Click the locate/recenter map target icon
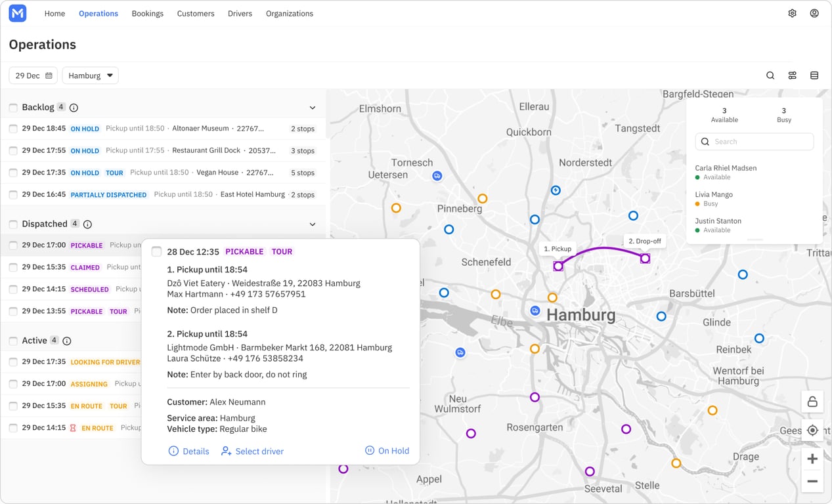The image size is (832, 504). 812,430
